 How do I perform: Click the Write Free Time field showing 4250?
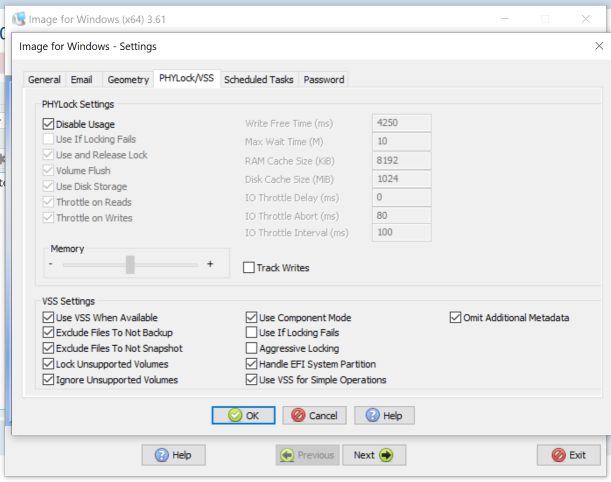[402, 123]
